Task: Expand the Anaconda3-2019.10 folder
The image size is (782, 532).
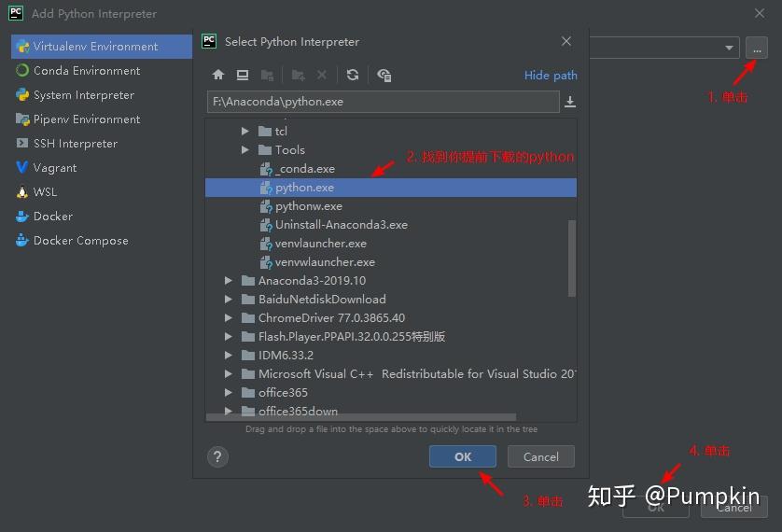Action: [228, 281]
